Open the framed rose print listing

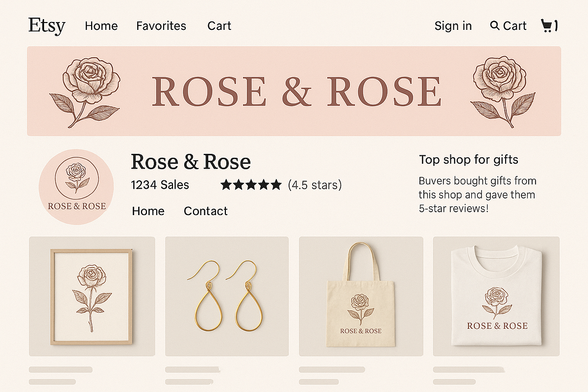pyautogui.click(x=92, y=296)
